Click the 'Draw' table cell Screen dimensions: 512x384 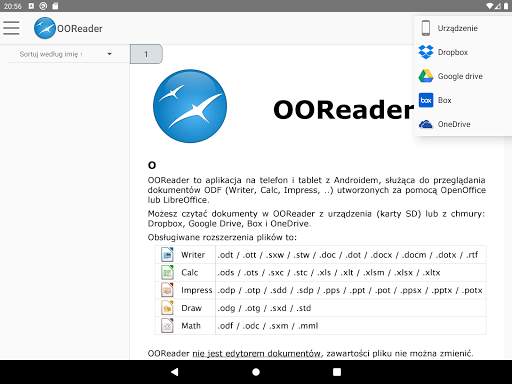click(x=191, y=308)
